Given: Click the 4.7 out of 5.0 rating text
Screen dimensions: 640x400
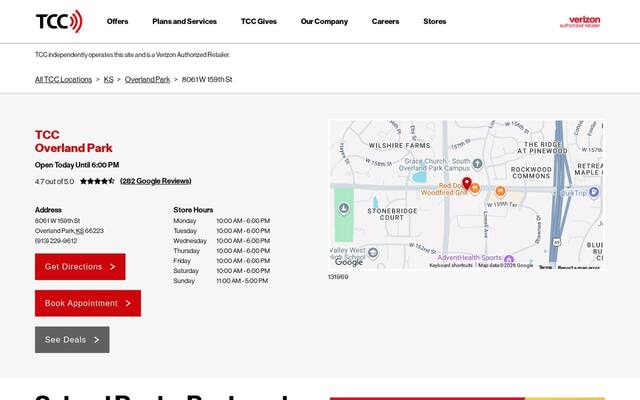Looking at the screenshot, I should (54, 181).
